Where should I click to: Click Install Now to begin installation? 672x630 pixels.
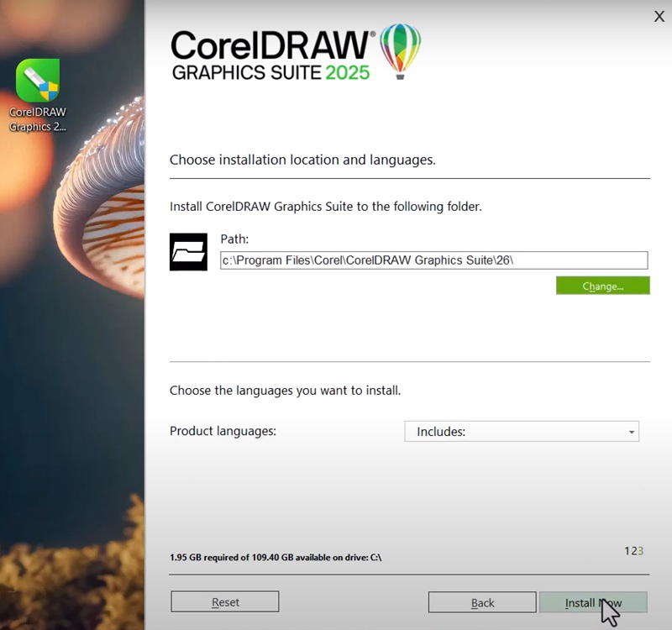click(593, 602)
